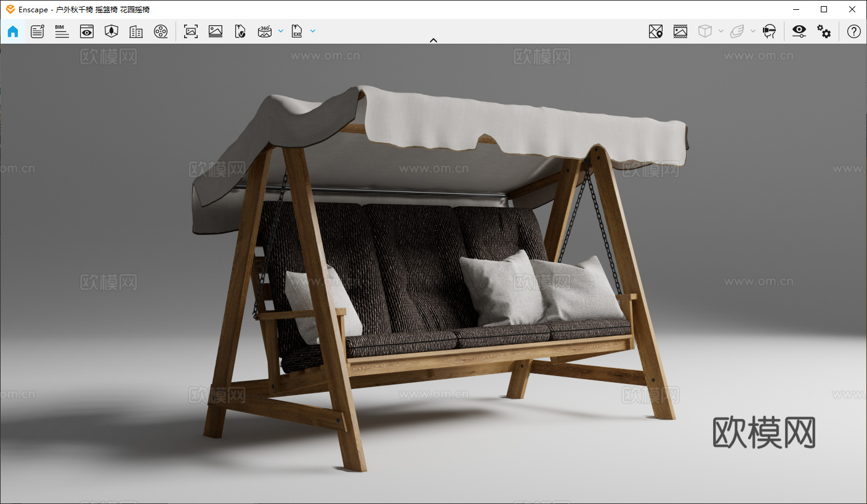Toggle the Safe Frame icon
867x504 pixels.
[680, 31]
